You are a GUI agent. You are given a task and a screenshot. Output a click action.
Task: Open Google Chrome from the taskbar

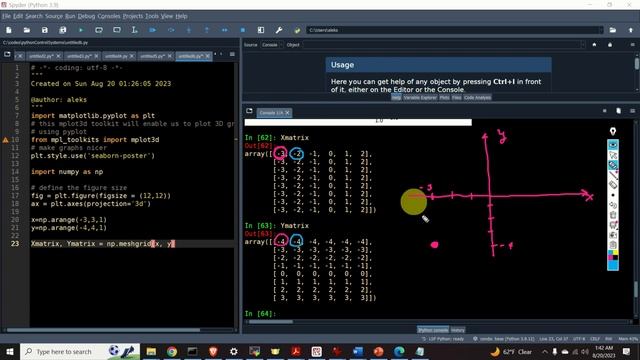coord(172,351)
